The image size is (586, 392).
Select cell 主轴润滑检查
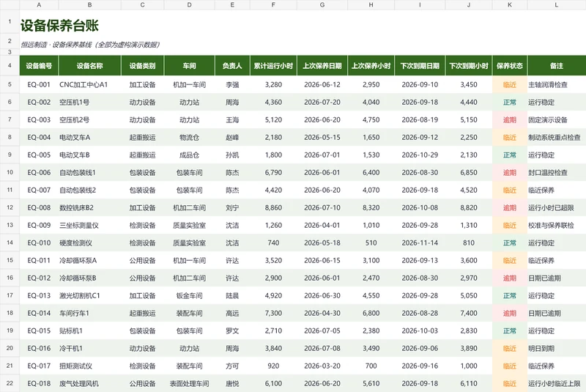point(557,84)
